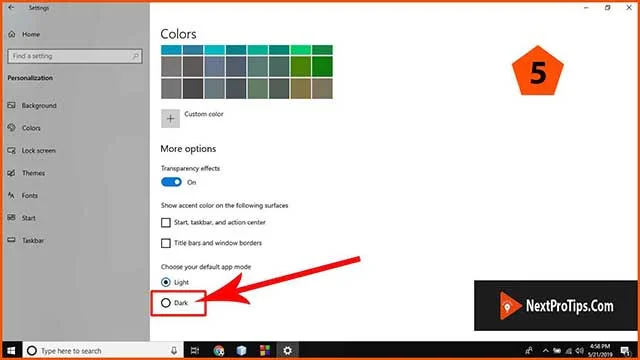
Task: Open the Action Center notification icon
Action: pos(625,351)
